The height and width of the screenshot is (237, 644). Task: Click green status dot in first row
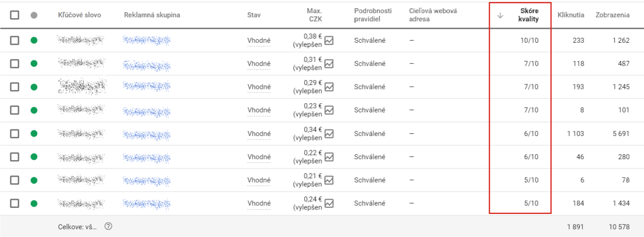pos(34,40)
